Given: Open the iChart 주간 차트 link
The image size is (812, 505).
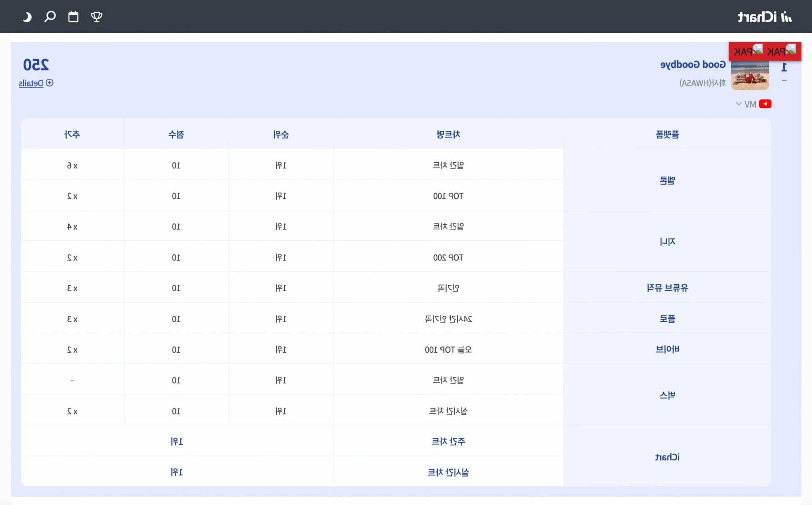Looking at the screenshot, I should (448, 442).
